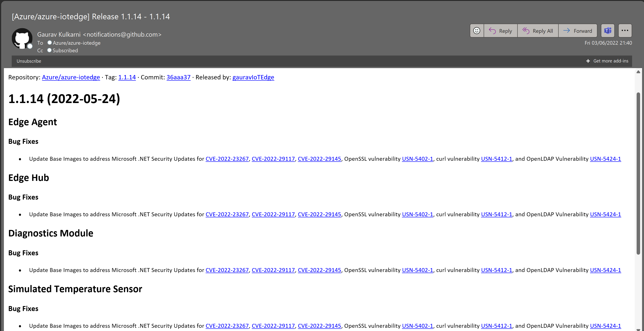The width and height of the screenshot is (644, 331).
Task: Click the emoji reaction icon
Action: tap(476, 30)
